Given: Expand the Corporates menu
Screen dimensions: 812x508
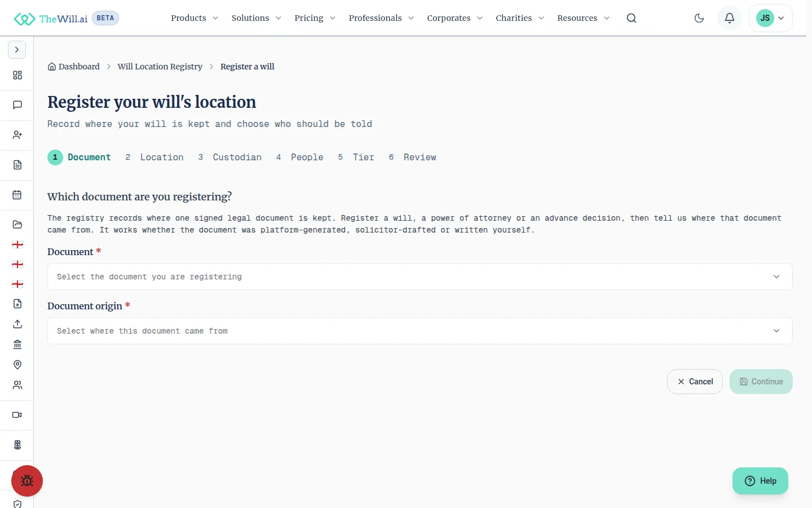Looking at the screenshot, I should point(455,18).
